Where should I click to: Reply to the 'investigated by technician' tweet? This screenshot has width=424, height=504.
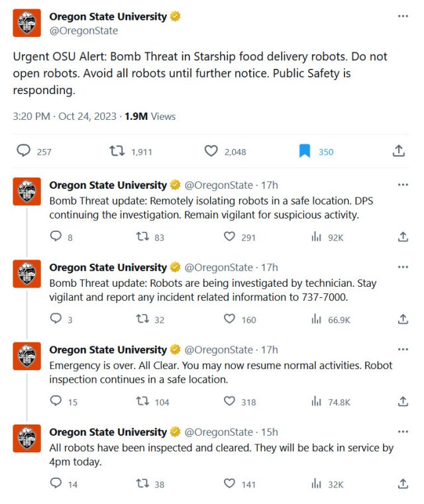pyautogui.click(x=56, y=319)
